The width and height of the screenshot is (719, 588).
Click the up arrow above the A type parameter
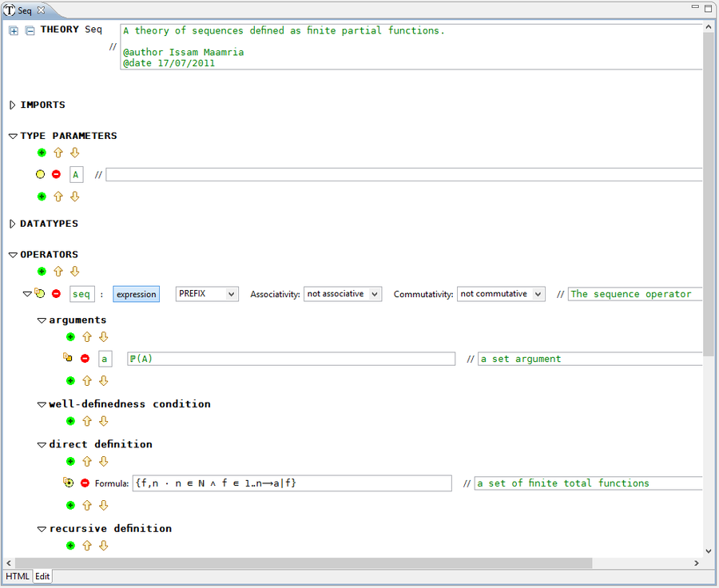tap(58, 153)
